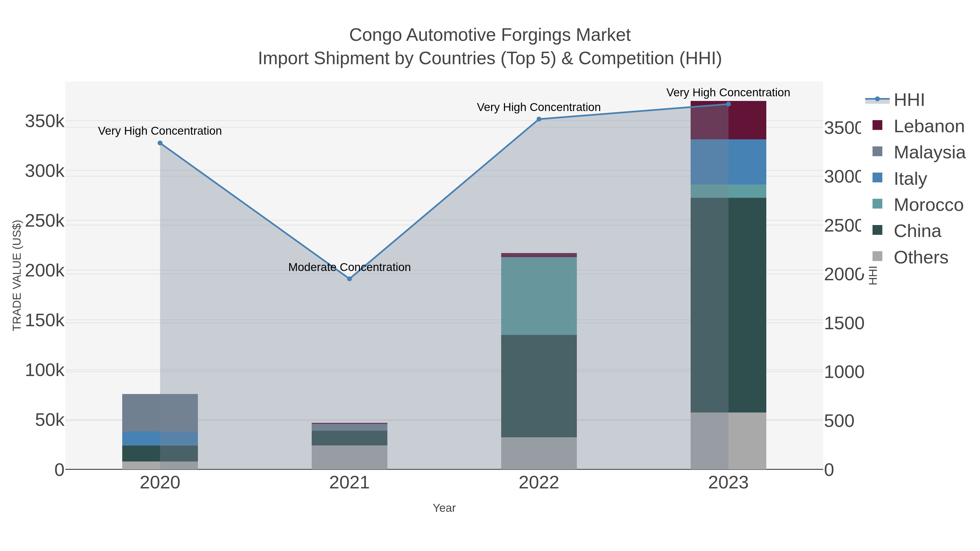Toggle the China legend entry
Image resolution: width=980 pixels, height=551 pixels.
point(907,231)
